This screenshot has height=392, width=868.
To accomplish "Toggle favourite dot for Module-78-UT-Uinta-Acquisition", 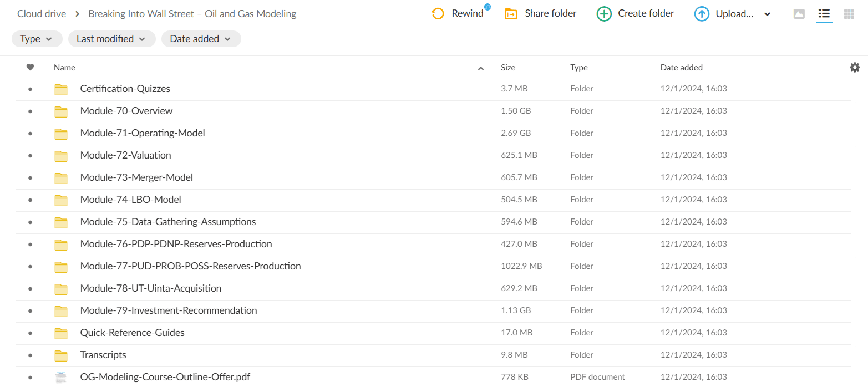I will coord(30,288).
